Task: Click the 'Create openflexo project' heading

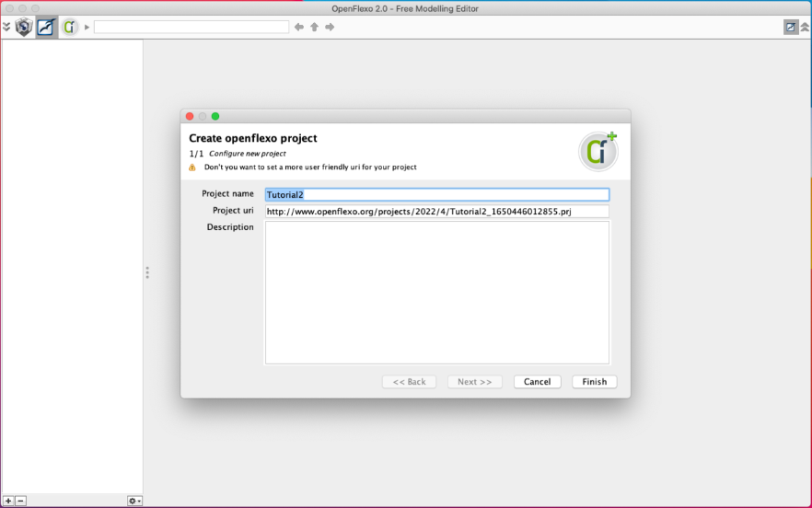Action: [252, 138]
